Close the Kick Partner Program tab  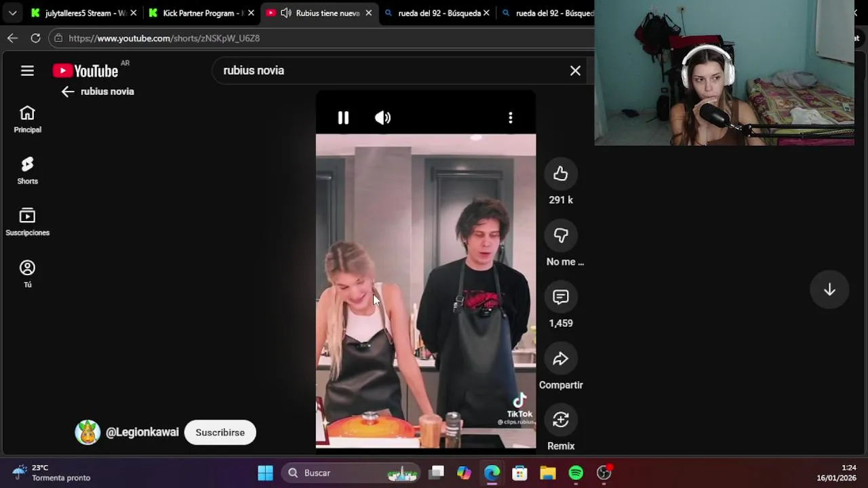[x=251, y=13]
